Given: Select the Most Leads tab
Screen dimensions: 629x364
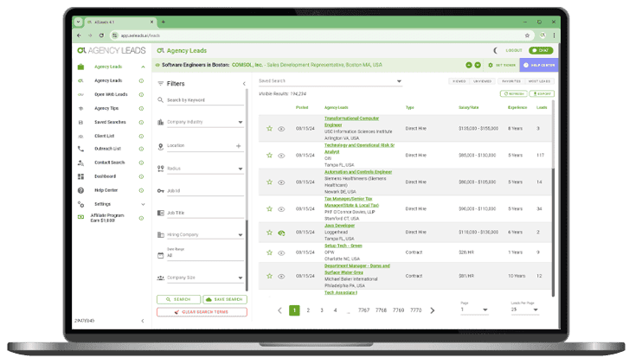Looking at the screenshot, I should pos(539,81).
